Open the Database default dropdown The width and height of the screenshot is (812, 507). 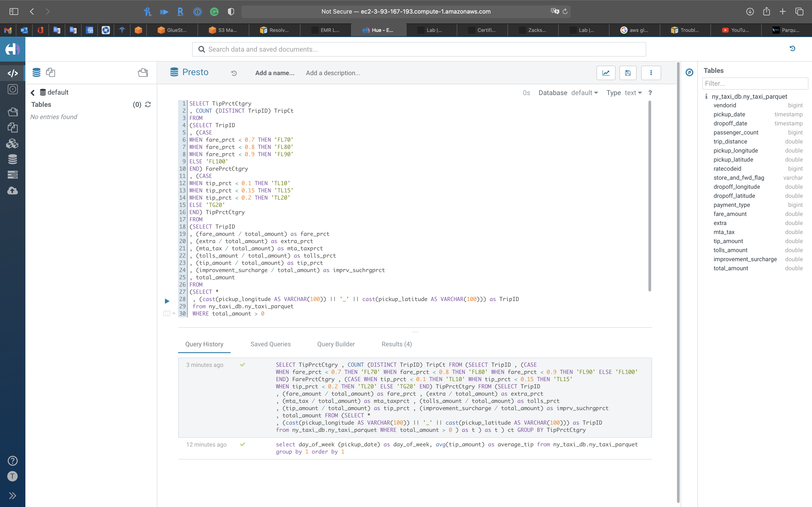[584, 93]
